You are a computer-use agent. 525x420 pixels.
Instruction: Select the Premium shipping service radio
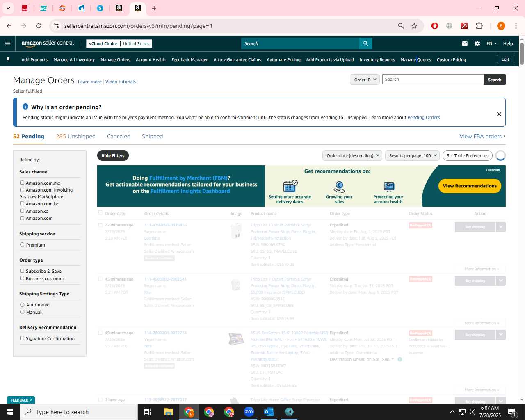coord(22,244)
